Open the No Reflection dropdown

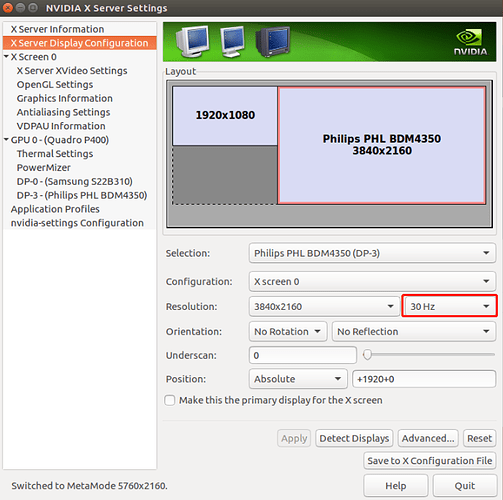(x=414, y=332)
